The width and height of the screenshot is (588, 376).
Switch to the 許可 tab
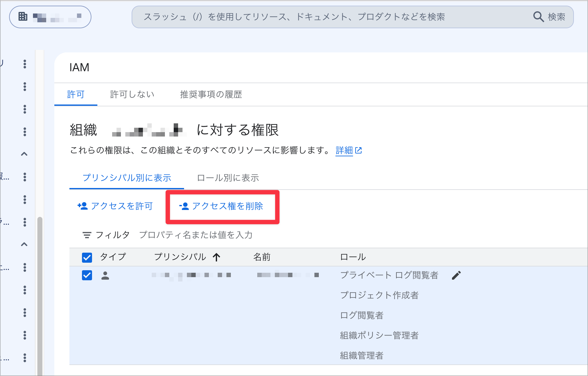76,94
